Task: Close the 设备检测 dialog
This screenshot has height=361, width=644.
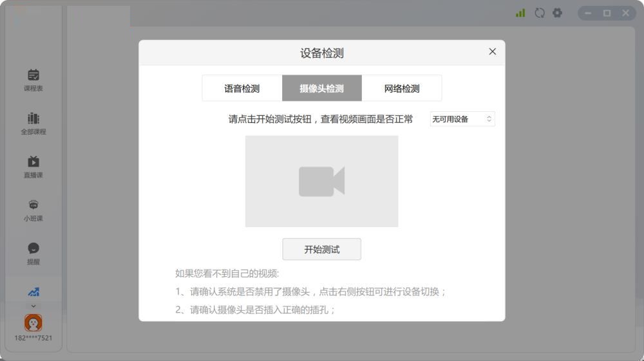Action: coord(493,51)
